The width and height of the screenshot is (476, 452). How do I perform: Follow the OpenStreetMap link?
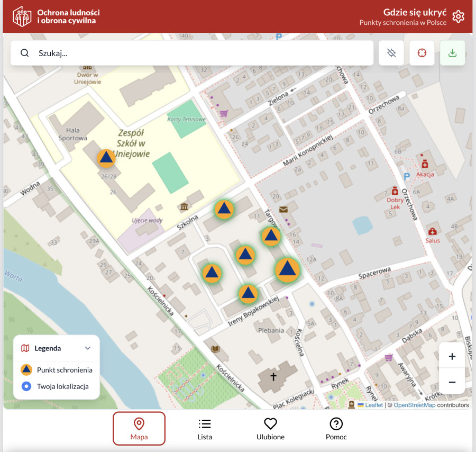pyautogui.click(x=414, y=405)
